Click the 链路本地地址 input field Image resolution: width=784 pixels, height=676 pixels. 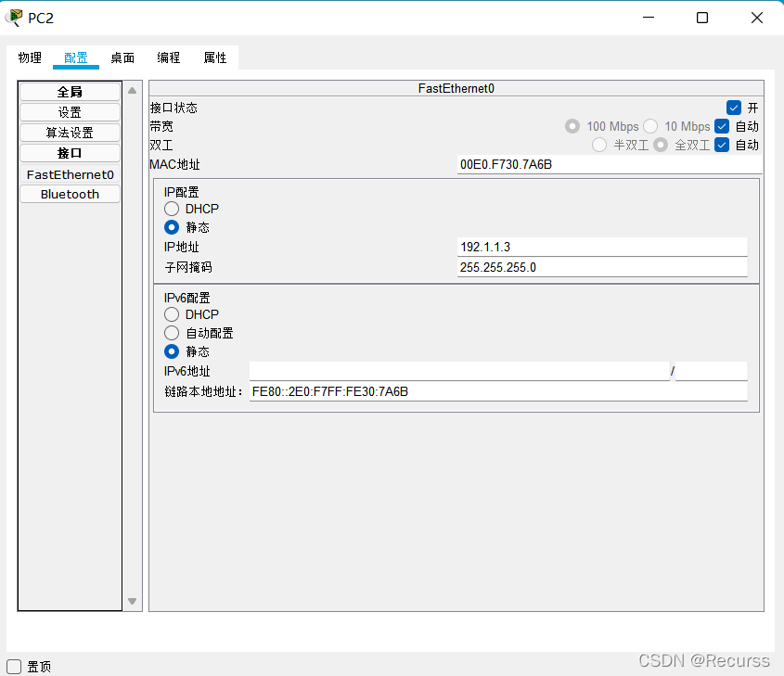498,391
